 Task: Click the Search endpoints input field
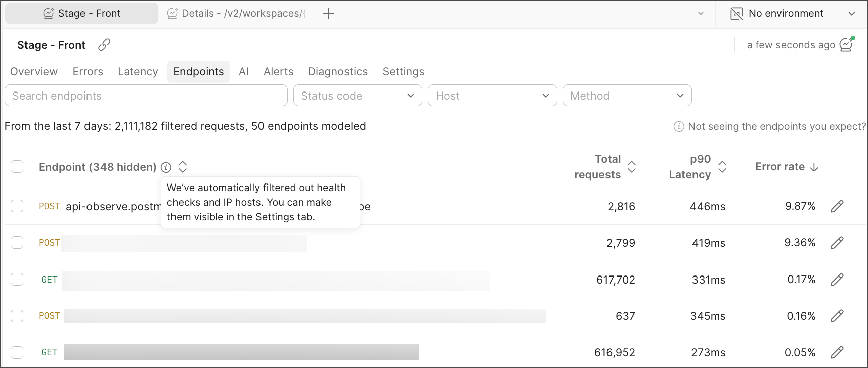pos(146,96)
